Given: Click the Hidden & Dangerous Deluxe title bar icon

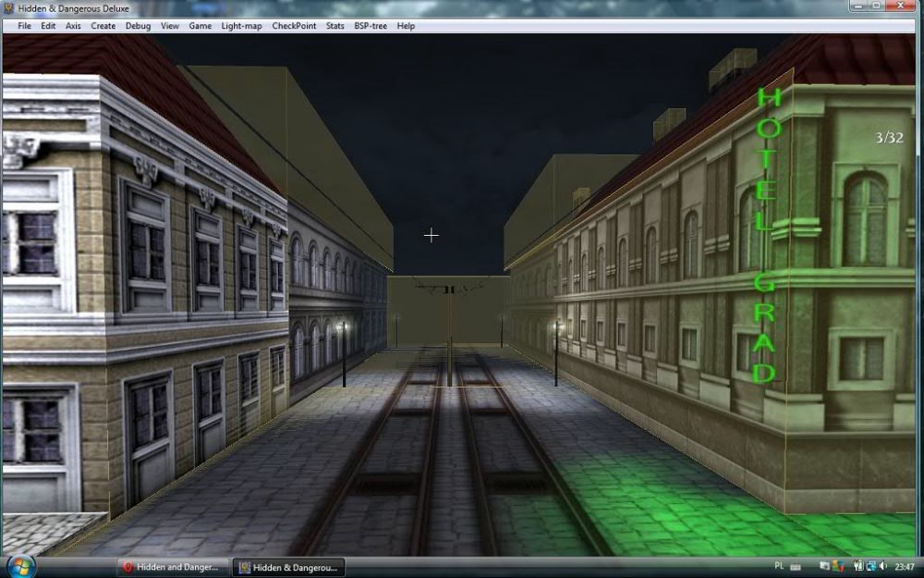Looking at the screenshot, I should point(9,8).
